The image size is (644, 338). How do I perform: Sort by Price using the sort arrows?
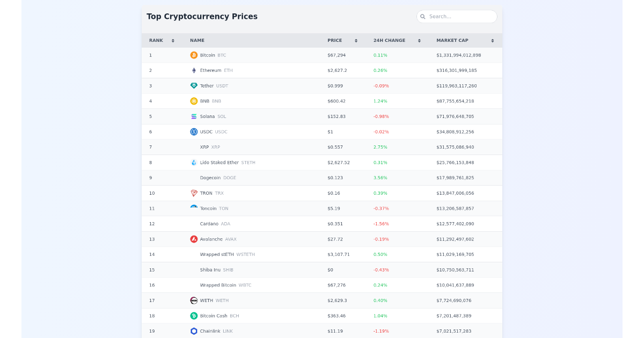click(356, 41)
